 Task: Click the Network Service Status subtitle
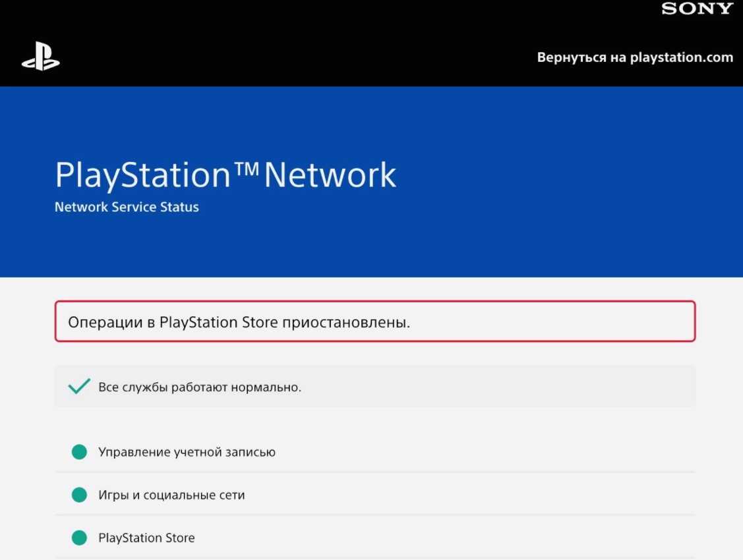127,207
